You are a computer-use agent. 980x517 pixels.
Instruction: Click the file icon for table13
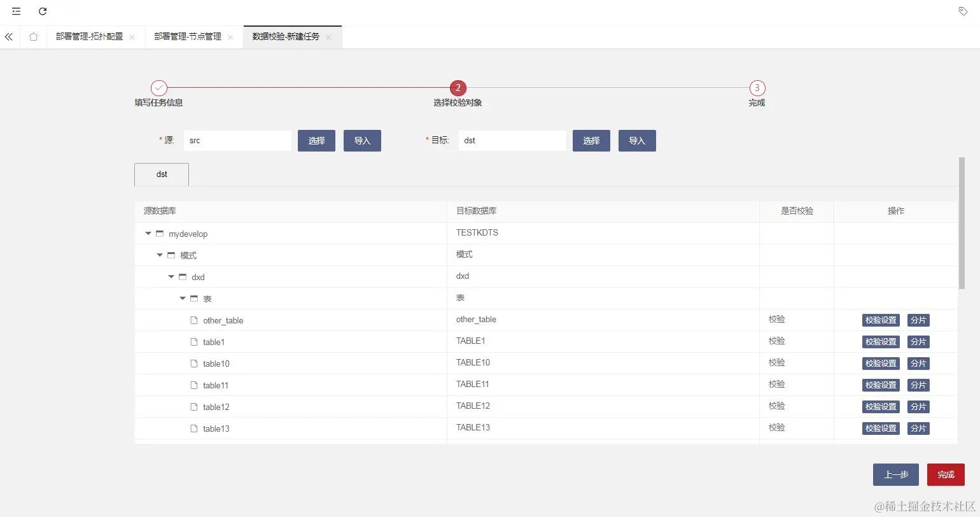pos(195,428)
